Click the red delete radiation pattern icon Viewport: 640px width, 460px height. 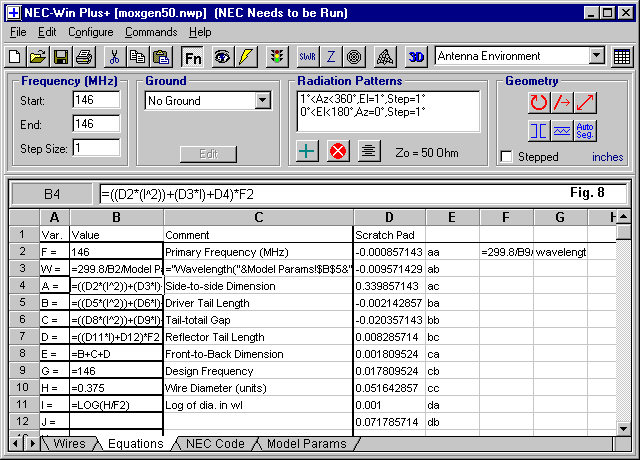pyautogui.click(x=337, y=151)
